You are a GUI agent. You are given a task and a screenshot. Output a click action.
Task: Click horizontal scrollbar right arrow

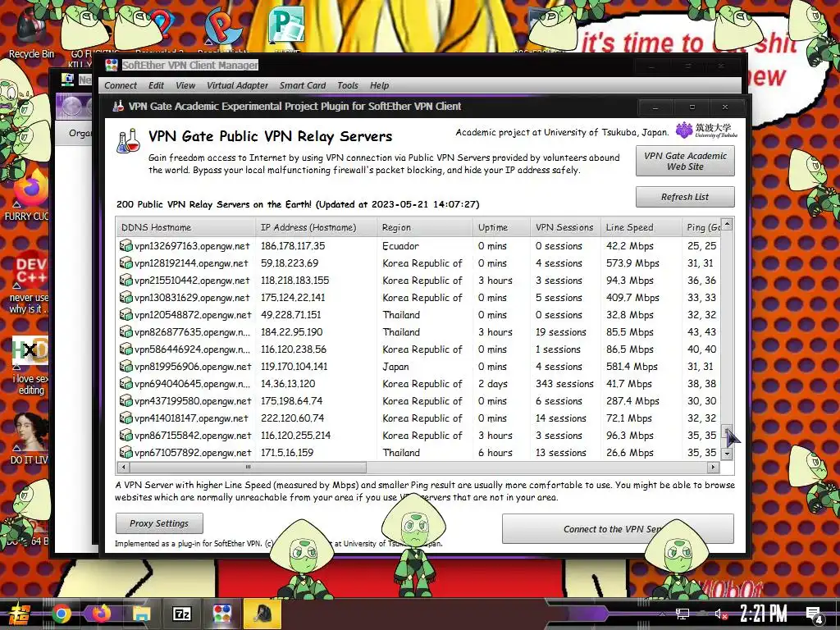click(713, 467)
